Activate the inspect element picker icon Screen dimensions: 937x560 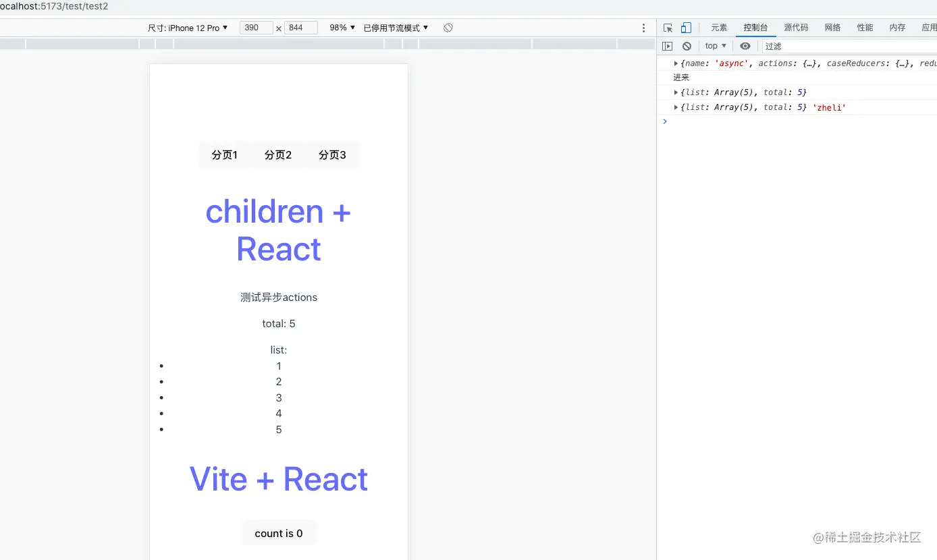pos(668,28)
